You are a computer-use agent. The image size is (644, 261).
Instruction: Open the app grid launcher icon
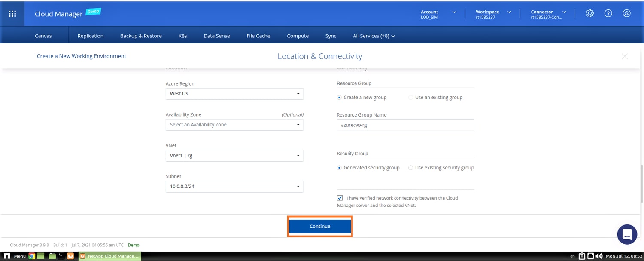click(12, 14)
